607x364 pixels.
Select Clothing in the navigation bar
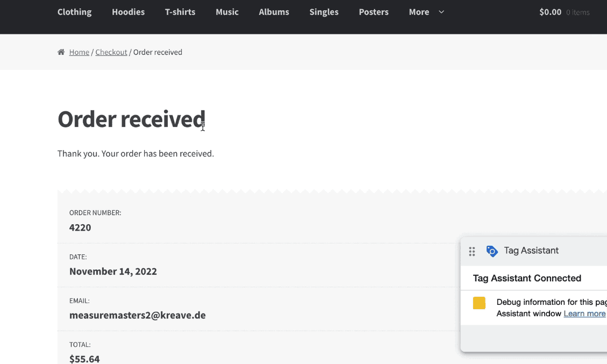[74, 11]
